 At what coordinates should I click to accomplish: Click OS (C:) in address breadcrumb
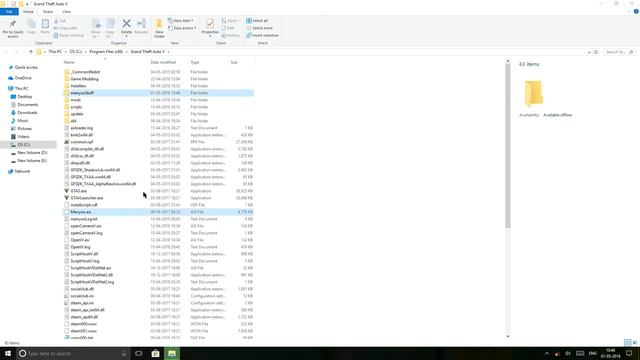[76, 52]
